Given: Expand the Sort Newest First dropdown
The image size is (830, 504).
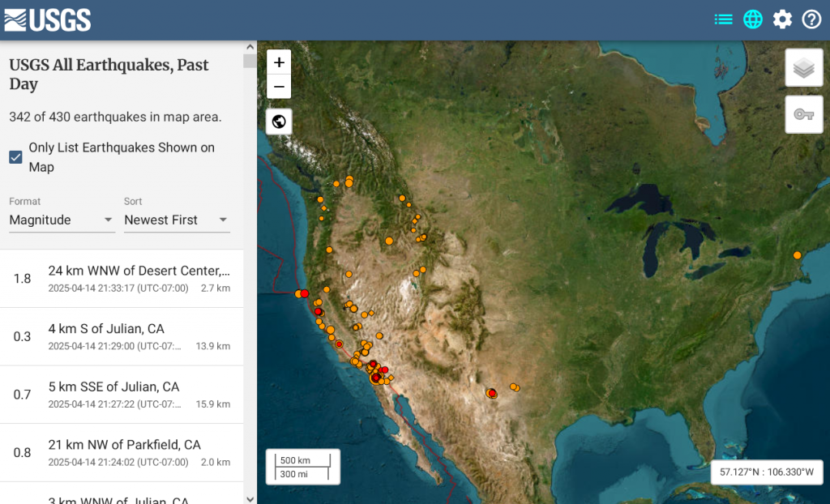Looking at the screenshot, I should click(177, 220).
